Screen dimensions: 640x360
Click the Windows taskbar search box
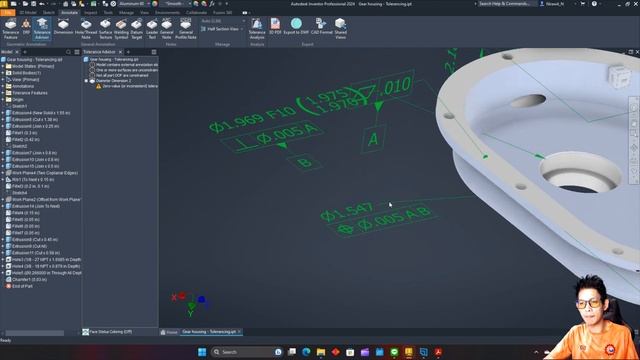[247, 352]
